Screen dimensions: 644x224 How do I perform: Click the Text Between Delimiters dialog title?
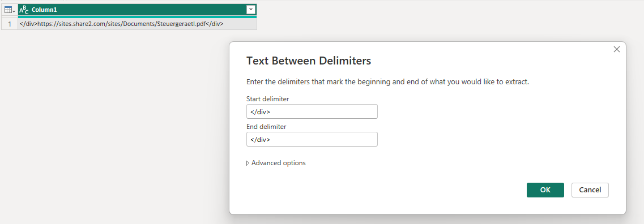(x=309, y=61)
